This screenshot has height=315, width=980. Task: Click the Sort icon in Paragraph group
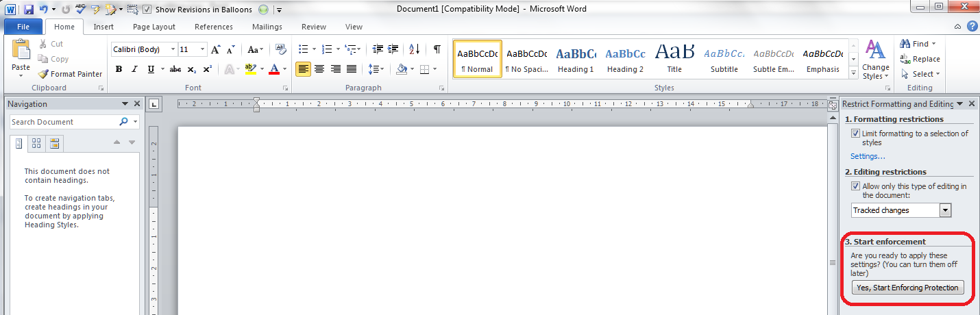(414, 49)
